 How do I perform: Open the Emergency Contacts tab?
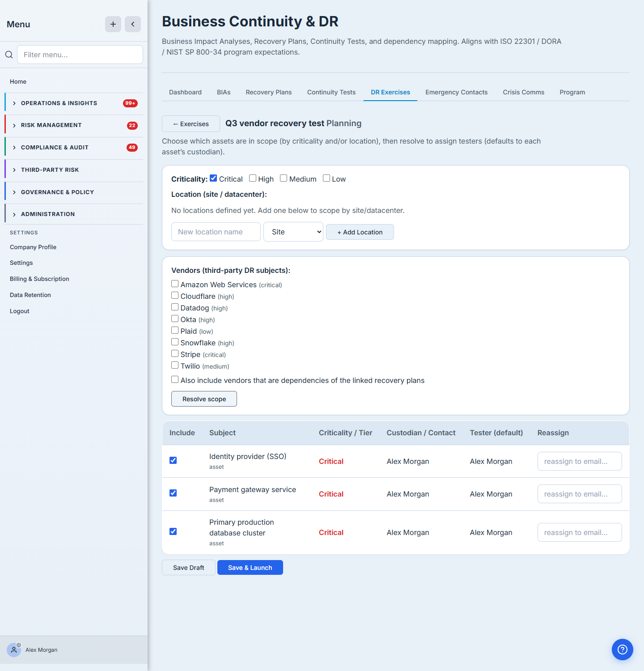(x=457, y=92)
